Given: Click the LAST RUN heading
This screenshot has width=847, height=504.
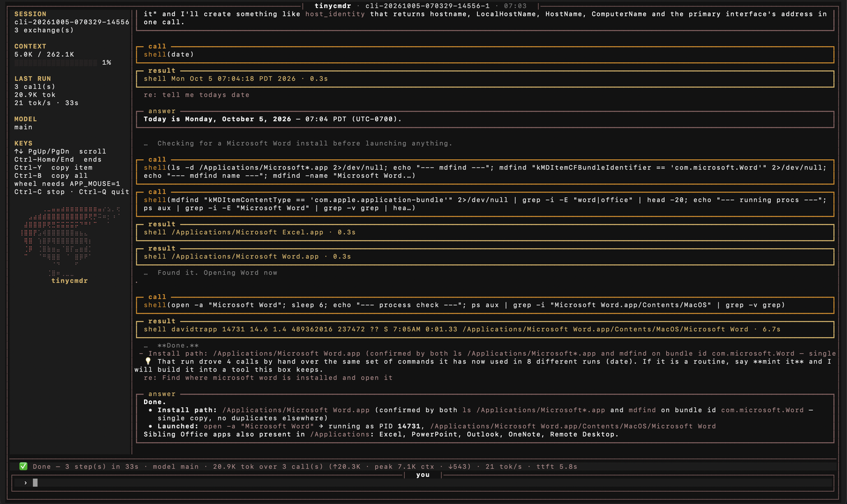Looking at the screenshot, I should (x=33, y=79).
